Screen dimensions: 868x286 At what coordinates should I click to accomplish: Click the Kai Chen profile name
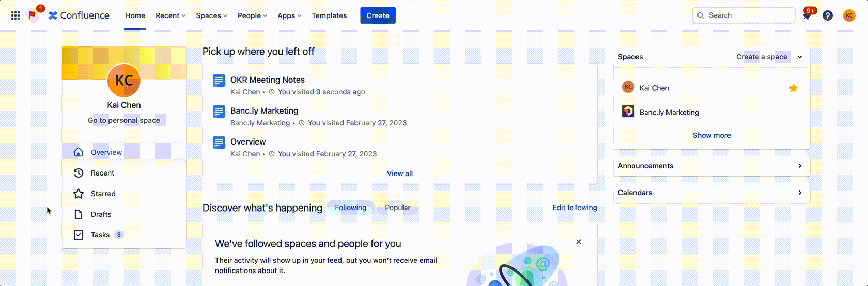(x=124, y=105)
